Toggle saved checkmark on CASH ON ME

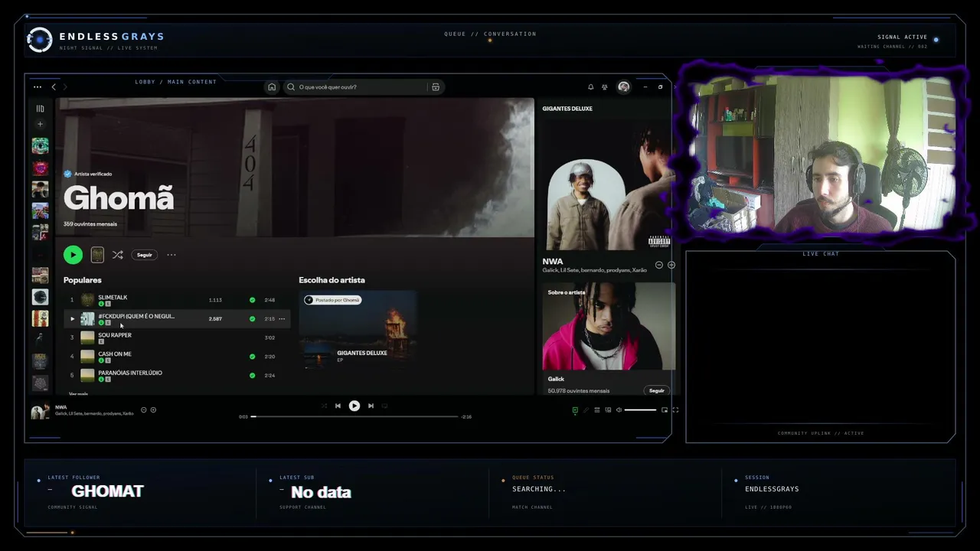tap(253, 357)
